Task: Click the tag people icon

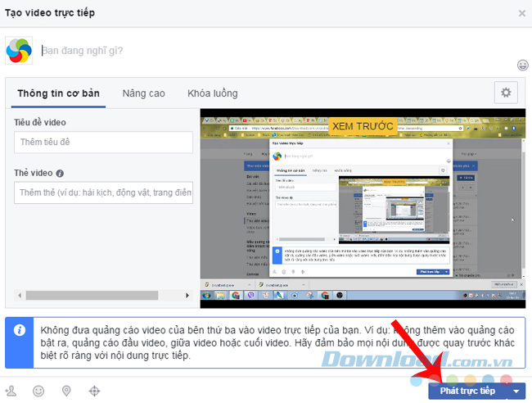Action: tap(11, 392)
